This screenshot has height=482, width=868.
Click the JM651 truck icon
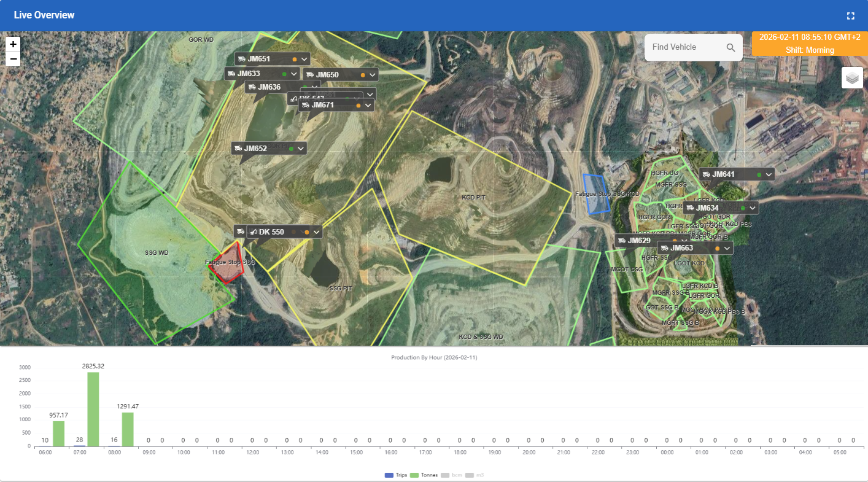[x=242, y=59]
